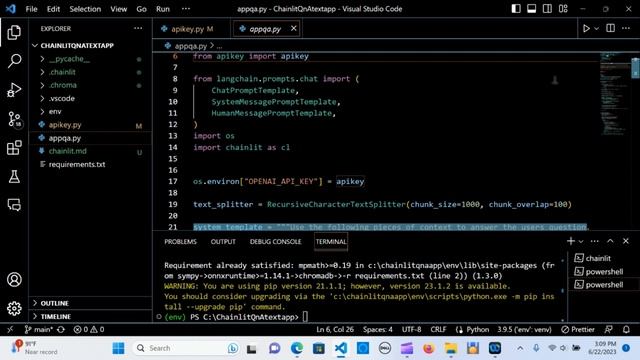Switch to the Debug Console tab
The image size is (640, 360).
pos(276,242)
